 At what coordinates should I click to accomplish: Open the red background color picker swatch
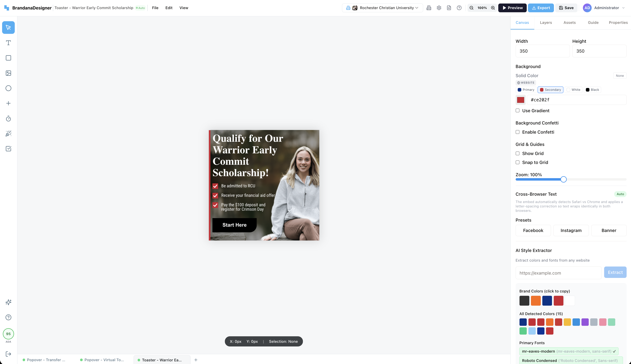coord(521,100)
